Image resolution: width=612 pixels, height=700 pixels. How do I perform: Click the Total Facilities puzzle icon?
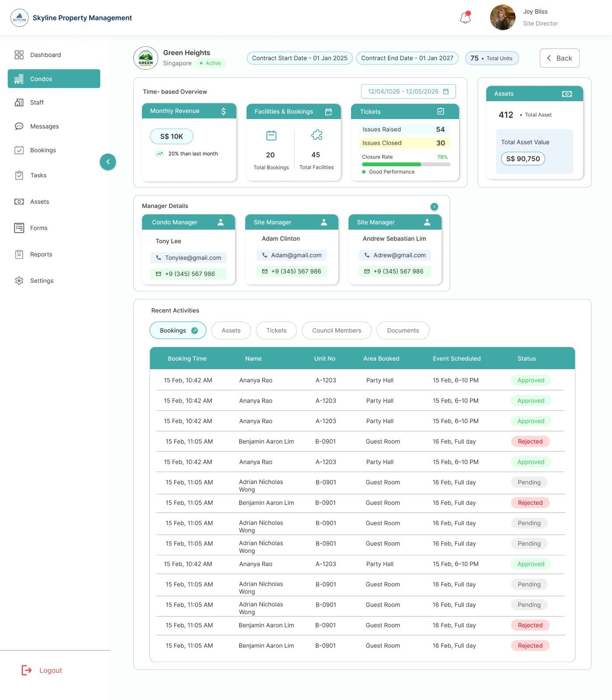316,135
